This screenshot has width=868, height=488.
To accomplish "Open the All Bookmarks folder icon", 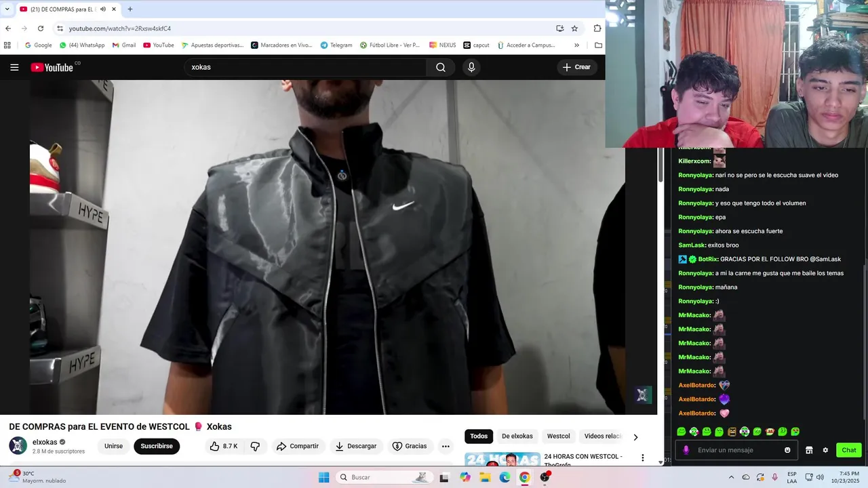I will pyautogui.click(x=598, y=45).
